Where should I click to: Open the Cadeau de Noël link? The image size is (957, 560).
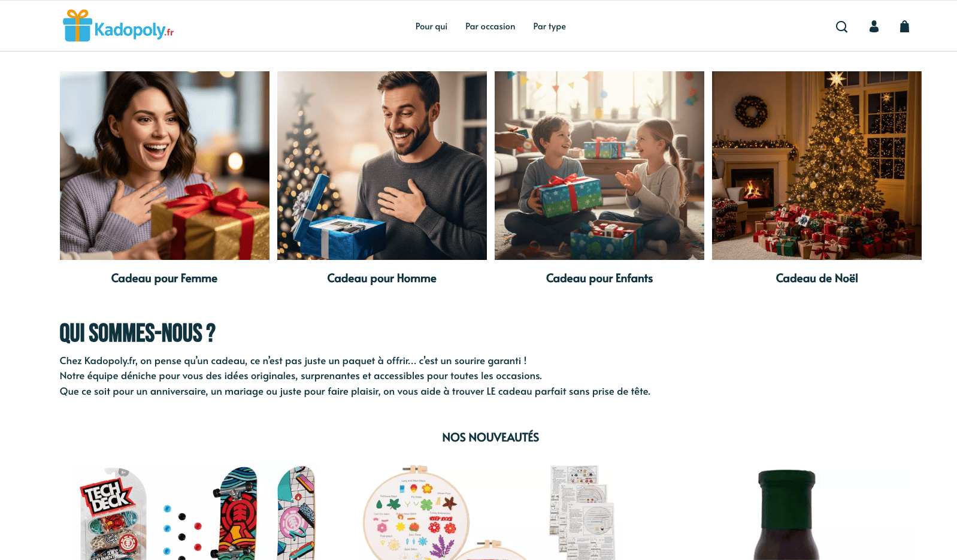click(816, 278)
